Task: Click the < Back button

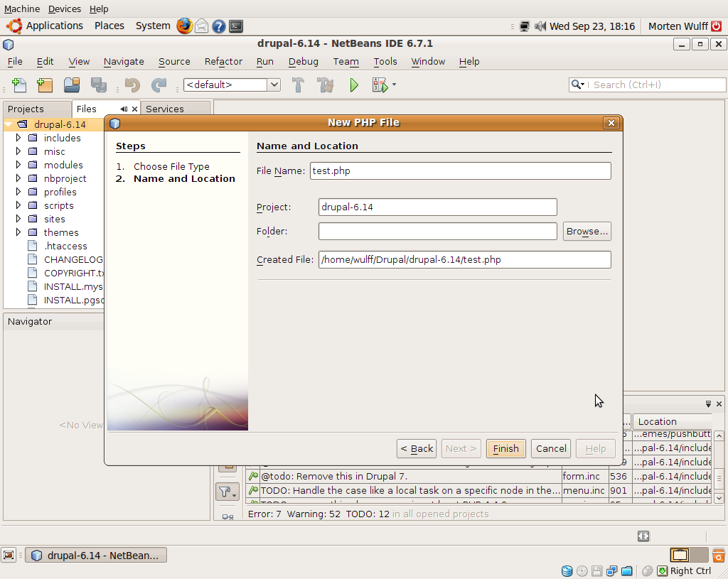Action: coord(417,448)
